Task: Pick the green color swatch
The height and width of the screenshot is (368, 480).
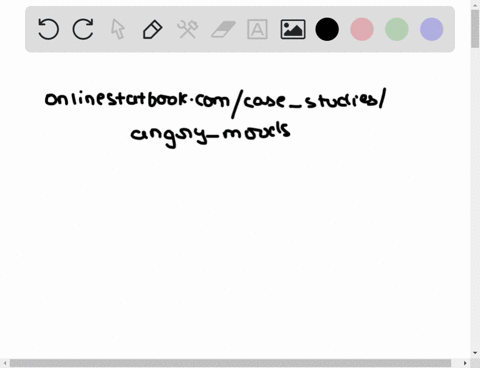Action: click(x=397, y=29)
